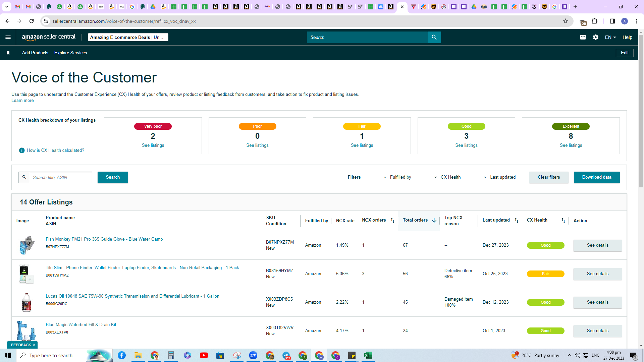
Task: Open YouTube icon in taskbar
Action: (x=204, y=355)
